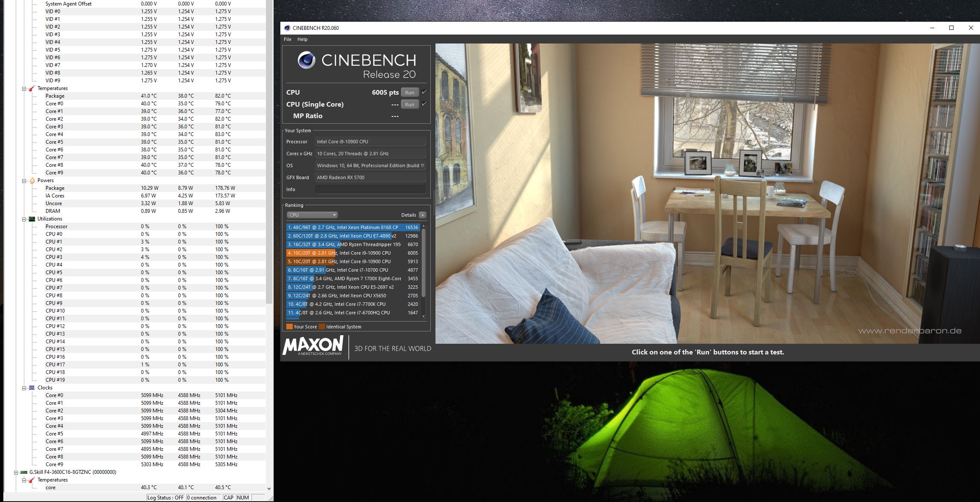
Task: Select ranking entry Intel Xeon Platinum 8168
Action: click(x=353, y=227)
